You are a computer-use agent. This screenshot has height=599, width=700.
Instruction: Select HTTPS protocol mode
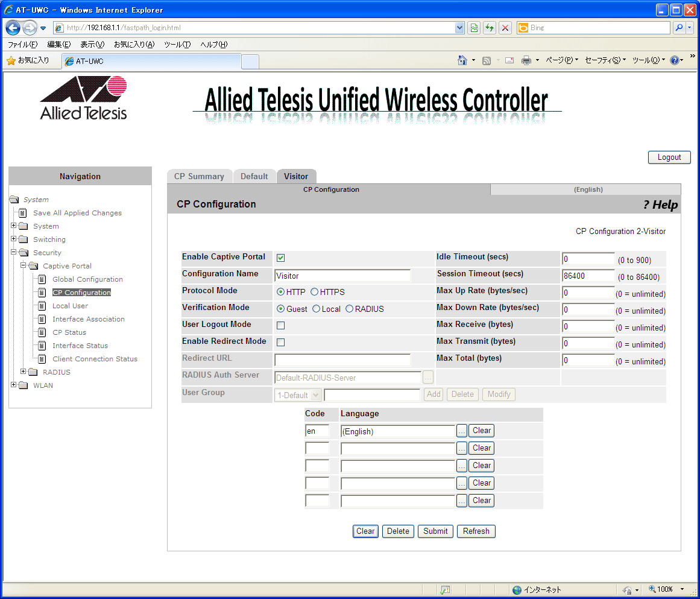point(314,292)
